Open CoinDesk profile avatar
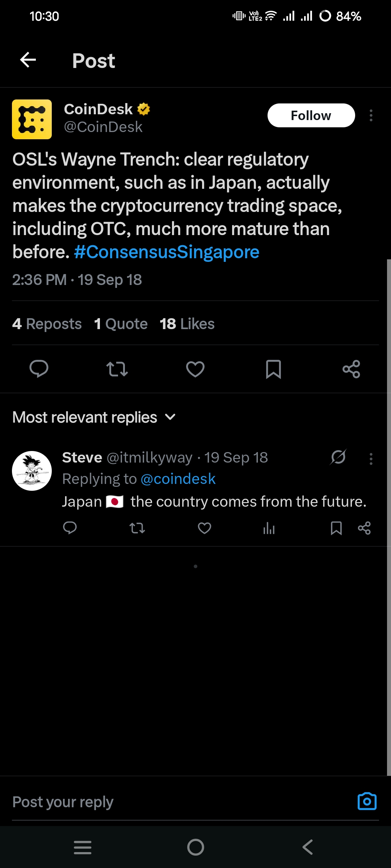391x868 pixels. tap(32, 119)
